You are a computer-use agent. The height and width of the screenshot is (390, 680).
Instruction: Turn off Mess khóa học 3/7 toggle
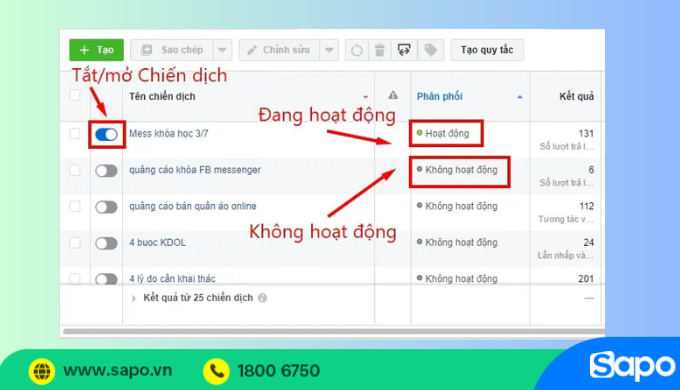(106, 134)
